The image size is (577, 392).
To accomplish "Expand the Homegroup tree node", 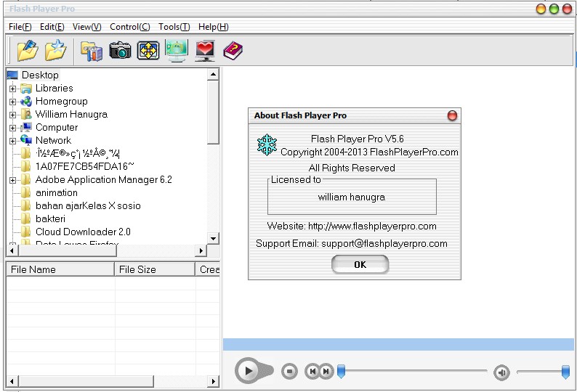I will tap(13, 102).
